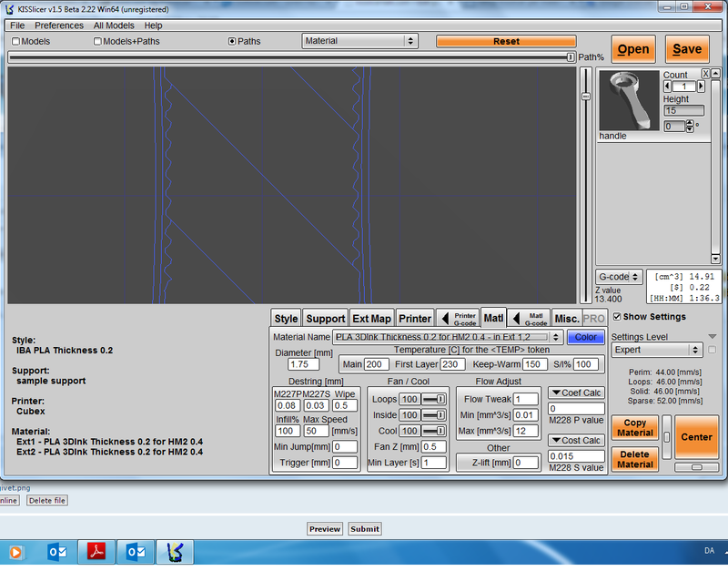Increase model Count with right arrow
This screenshot has height=571, width=728.
click(x=701, y=87)
